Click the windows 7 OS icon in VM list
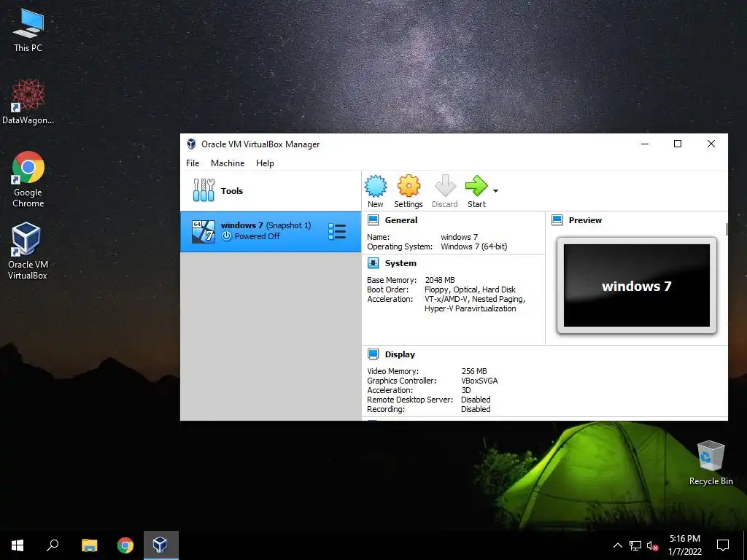 [x=203, y=231]
